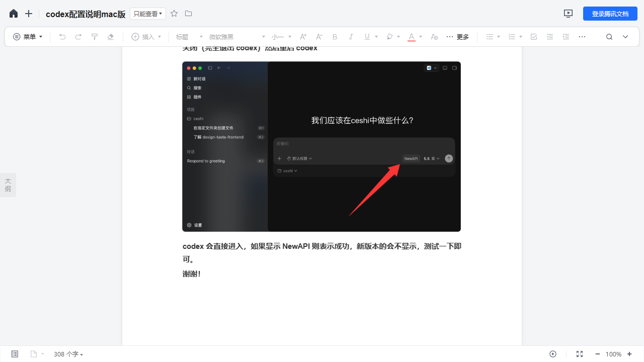Click the codex screenshot image
The height and width of the screenshot is (362, 644).
pos(321,146)
